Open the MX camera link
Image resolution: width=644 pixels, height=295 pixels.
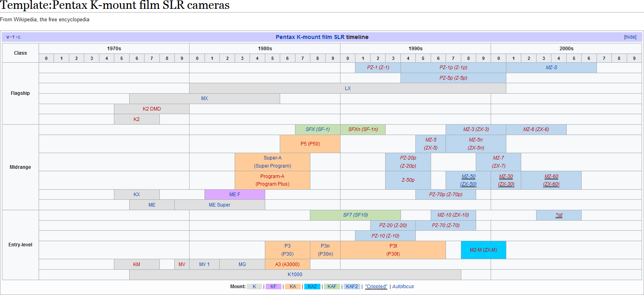(204, 98)
